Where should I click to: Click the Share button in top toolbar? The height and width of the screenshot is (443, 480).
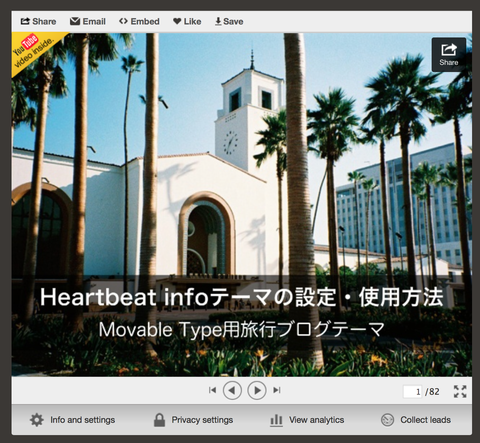tap(38, 21)
